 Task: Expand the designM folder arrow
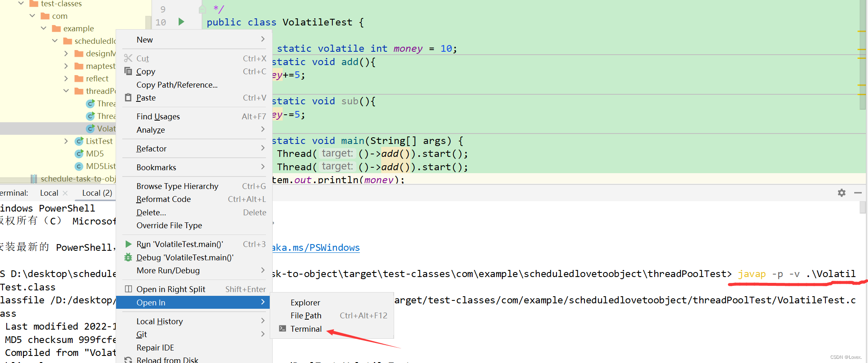(x=66, y=53)
